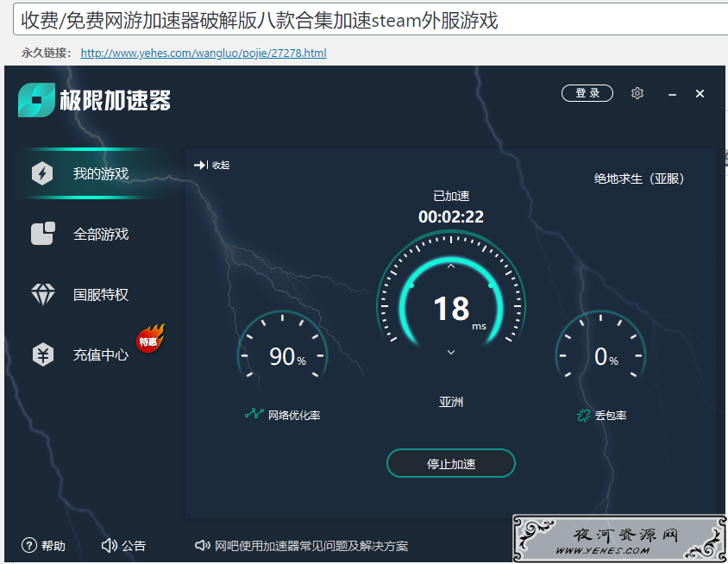Open the 充值中心 recharge section

pos(101,354)
